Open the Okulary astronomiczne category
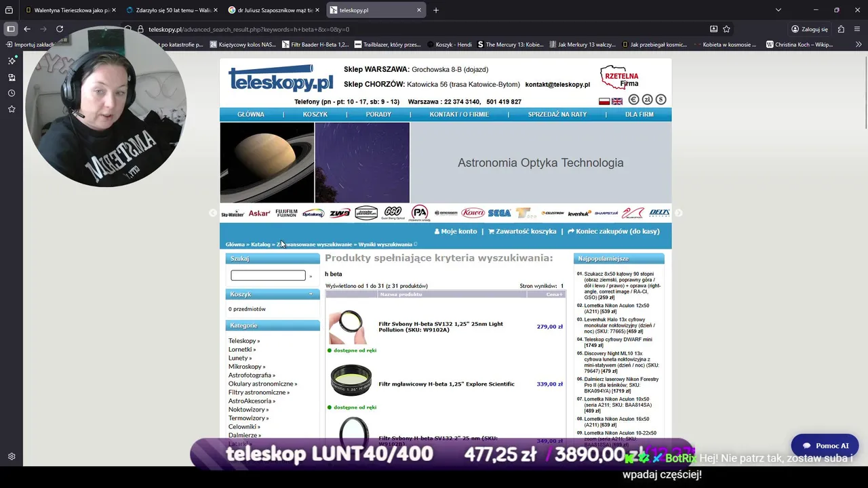The width and height of the screenshot is (868, 488). click(x=262, y=384)
